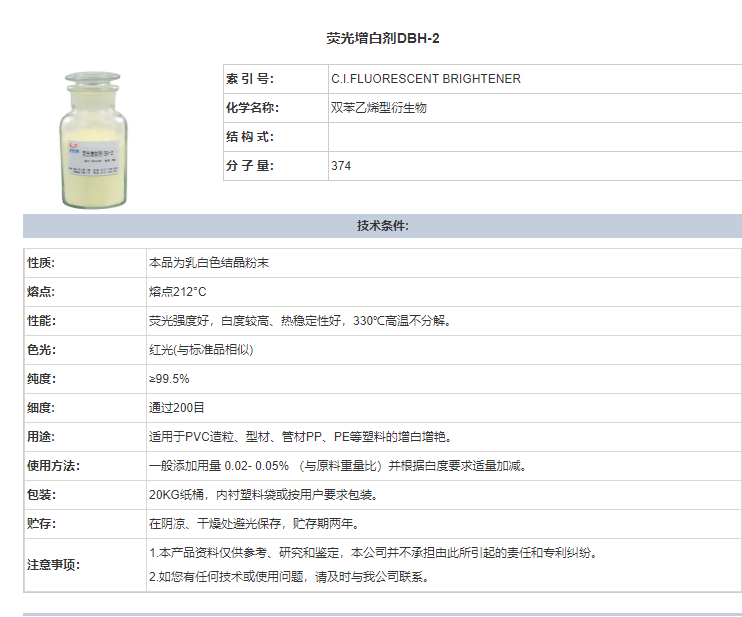Click the product bottle image

pyautogui.click(x=96, y=138)
